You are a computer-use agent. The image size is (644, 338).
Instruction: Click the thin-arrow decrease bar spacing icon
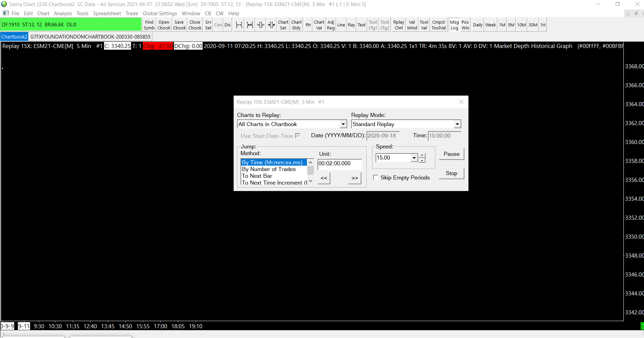tap(261, 25)
